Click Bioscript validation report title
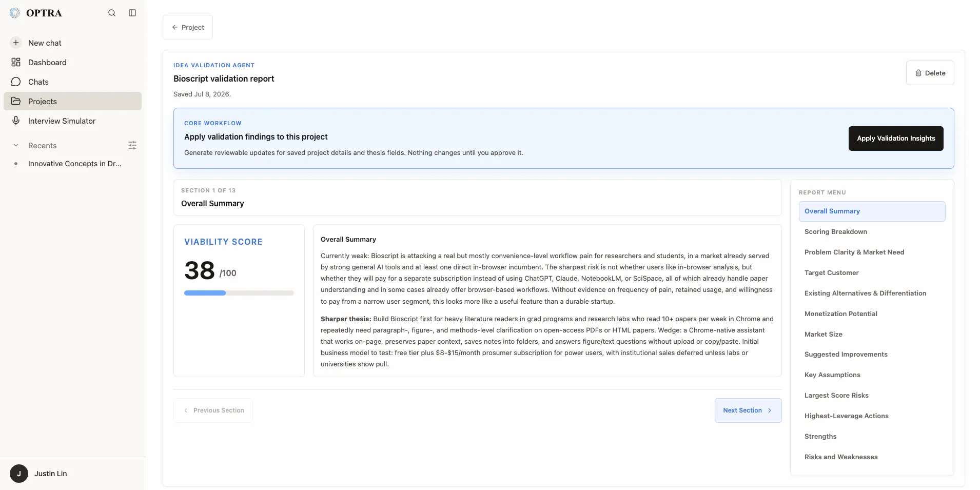Image resolution: width=980 pixels, height=490 pixels. coord(224,79)
